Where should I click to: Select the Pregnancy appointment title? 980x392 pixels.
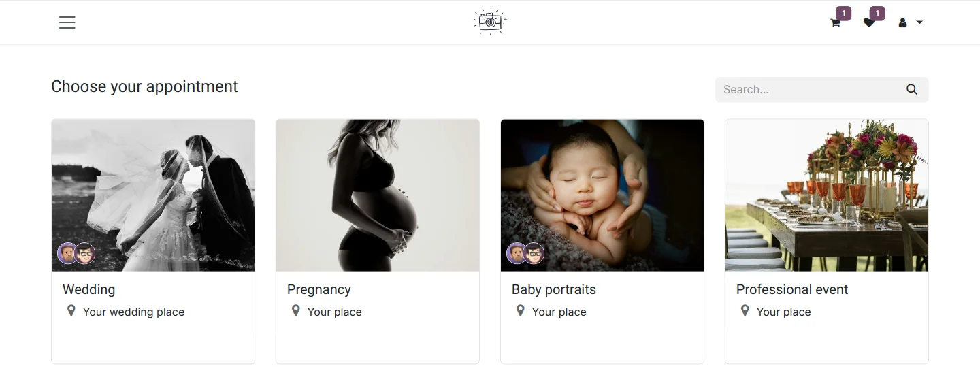point(319,289)
